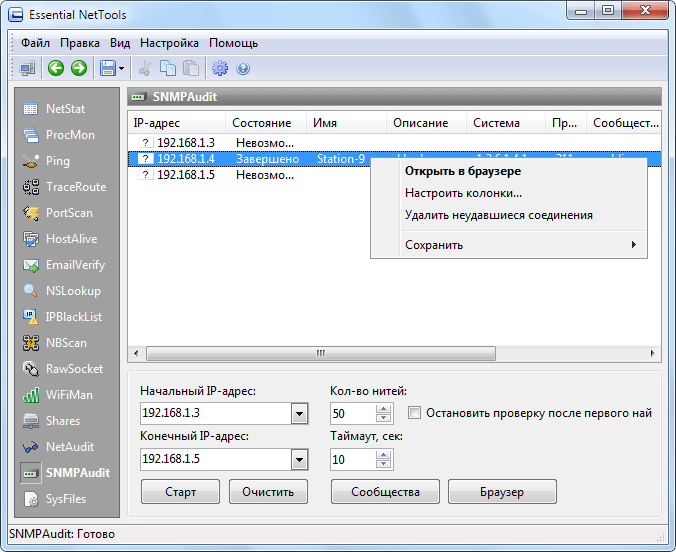Open IPBlackList tool
The height and width of the screenshot is (552, 676).
pos(65,317)
